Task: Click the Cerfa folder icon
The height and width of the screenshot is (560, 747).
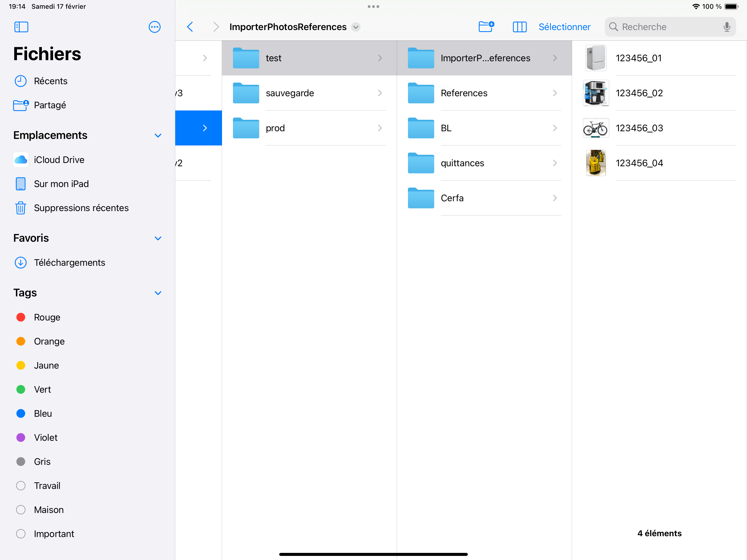Action: (421, 198)
